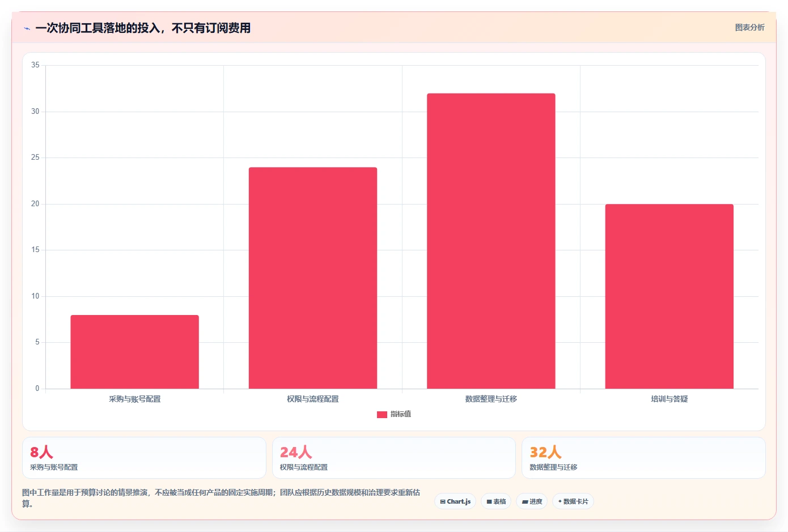Click the y-axis value 20

35,204
